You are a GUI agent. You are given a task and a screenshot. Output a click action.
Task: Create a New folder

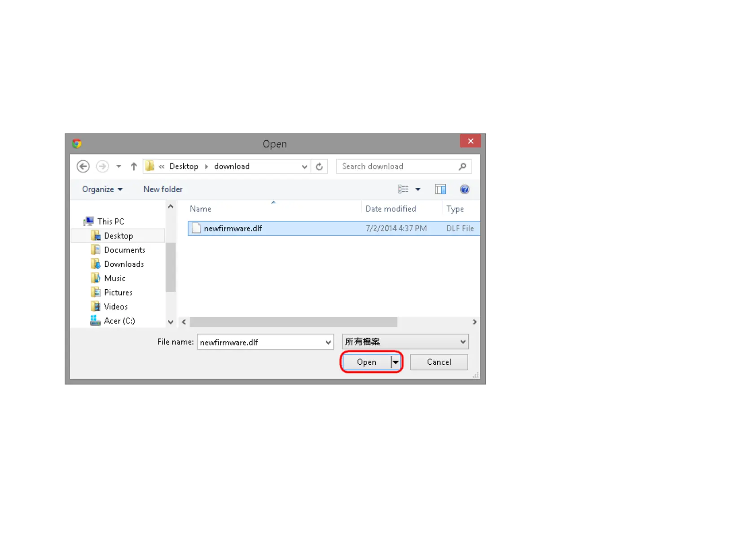(163, 190)
